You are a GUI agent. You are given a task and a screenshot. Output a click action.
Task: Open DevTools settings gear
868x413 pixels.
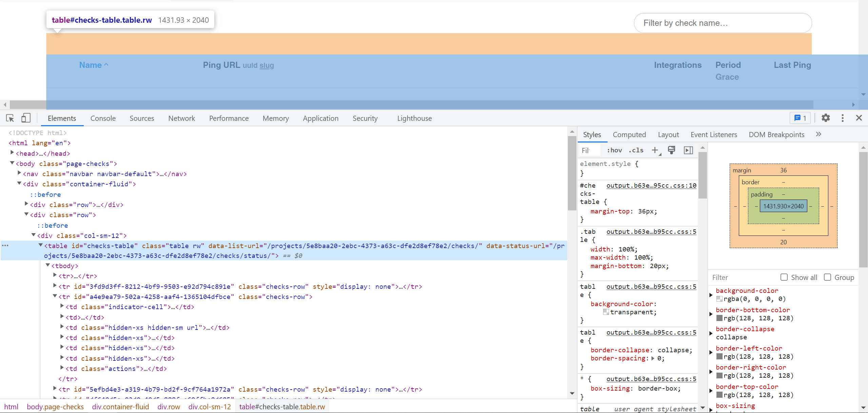[x=826, y=118]
